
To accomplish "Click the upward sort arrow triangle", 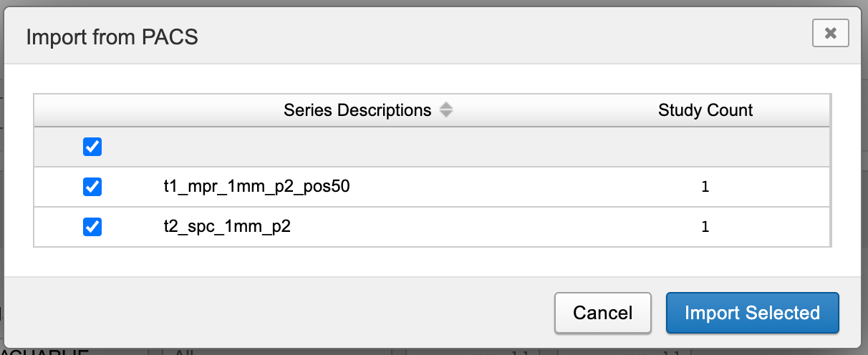I will click(x=446, y=106).
